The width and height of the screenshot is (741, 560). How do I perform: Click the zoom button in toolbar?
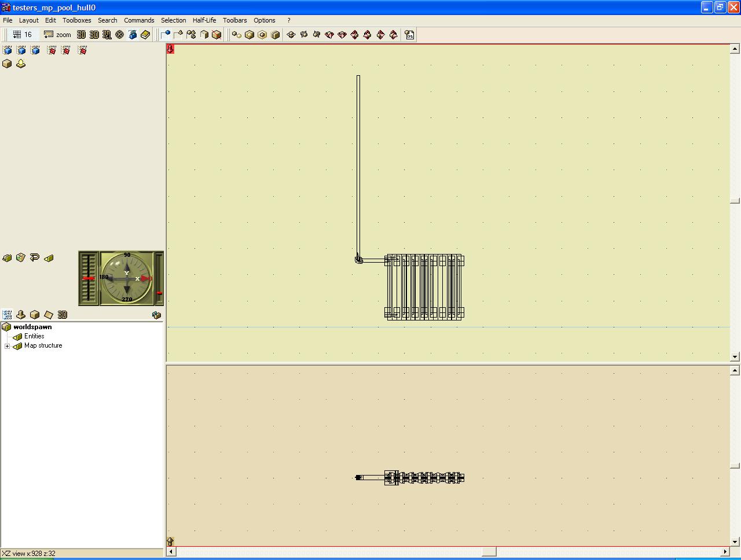pos(57,35)
